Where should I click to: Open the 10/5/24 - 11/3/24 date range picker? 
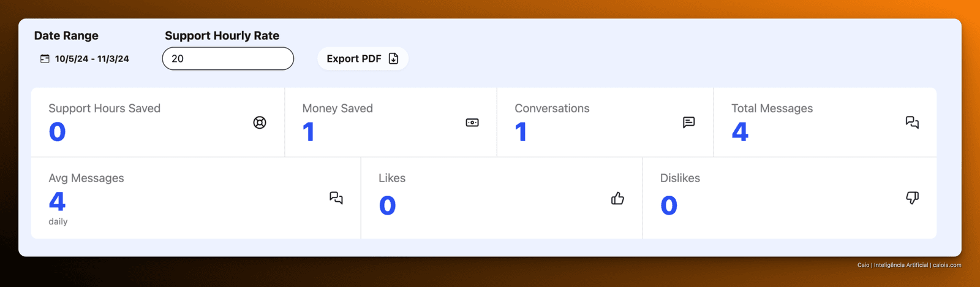[x=85, y=59]
